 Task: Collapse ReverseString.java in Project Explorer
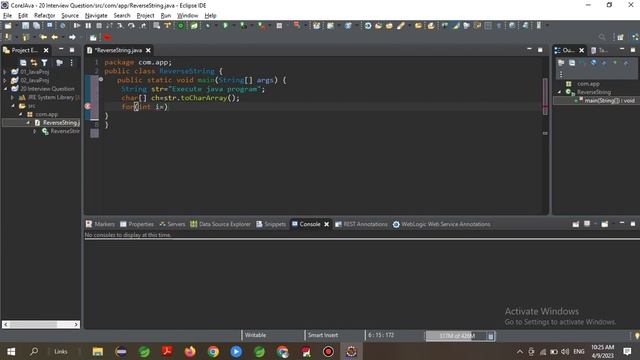28,122
